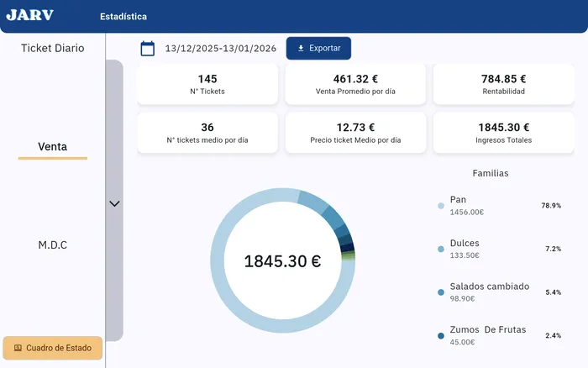Screen dimensions: 588x368
Task: Click the Dulces family color dot
Action: pyautogui.click(x=441, y=250)
